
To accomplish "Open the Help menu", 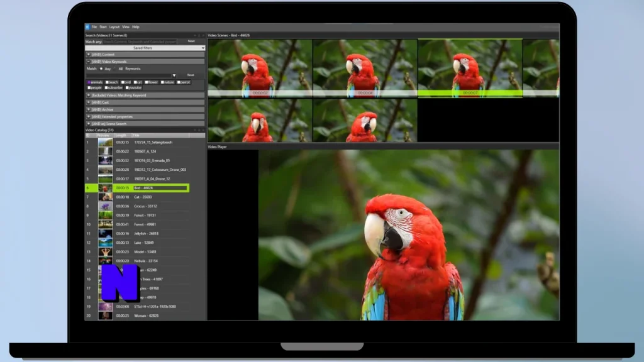I will (136, 26).
